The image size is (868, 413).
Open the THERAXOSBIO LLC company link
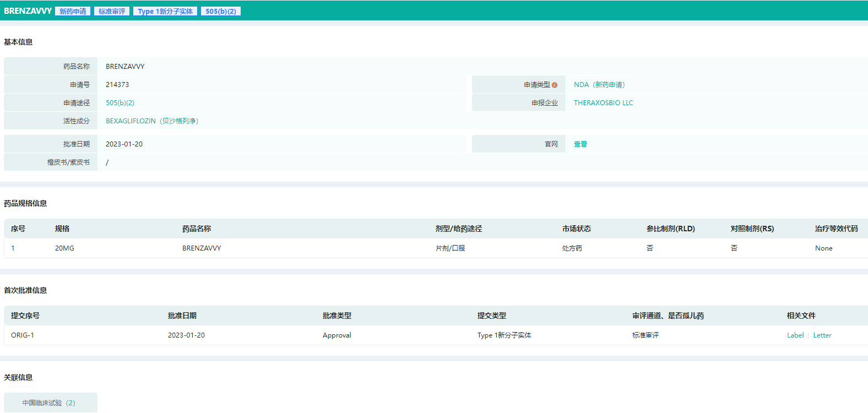pyautogui.click(x=603, y=103)
